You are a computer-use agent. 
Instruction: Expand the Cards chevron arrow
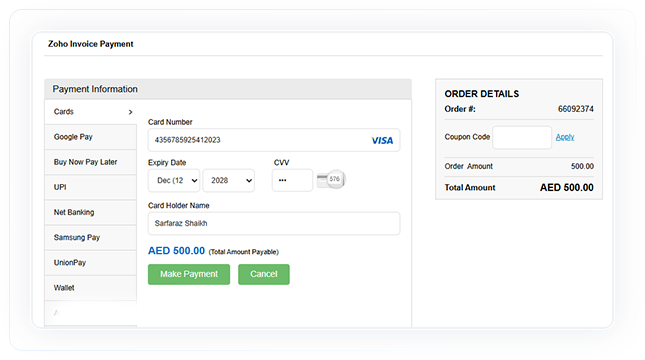(130, 112)
